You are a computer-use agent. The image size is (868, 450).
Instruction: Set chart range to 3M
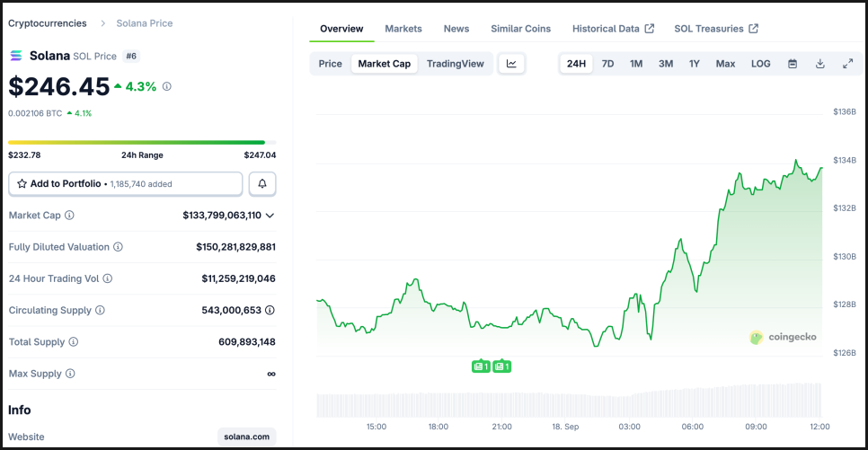tap(666, 64)
